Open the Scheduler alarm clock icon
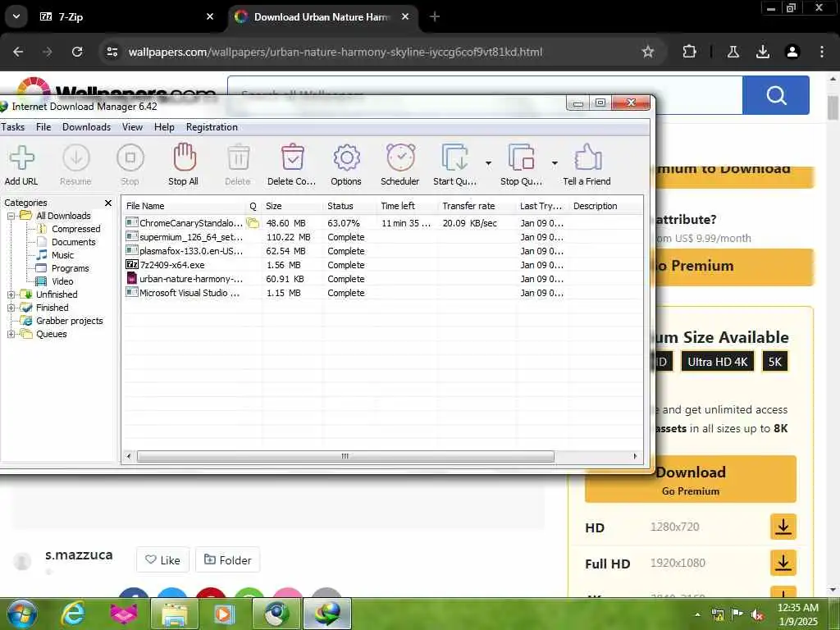This screenshot has height=630, width=840. click(400, 157)
